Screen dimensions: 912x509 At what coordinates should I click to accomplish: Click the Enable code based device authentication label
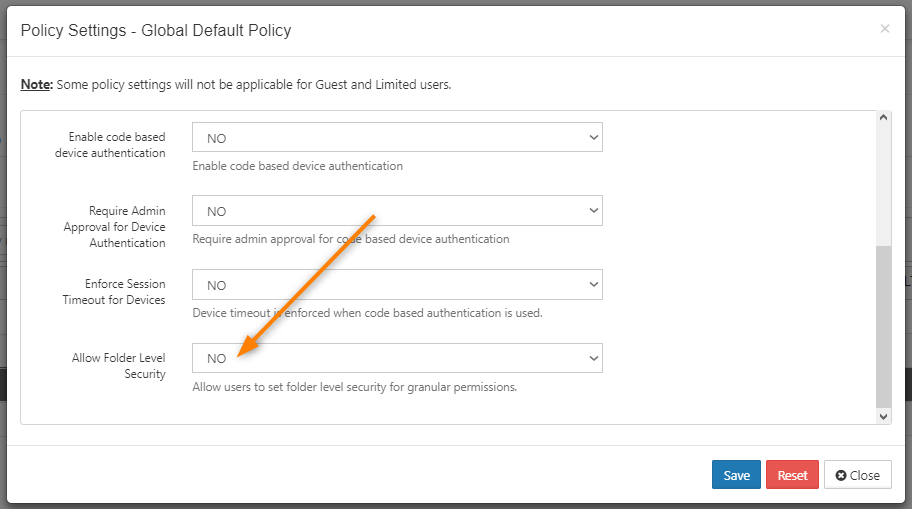(111, 145)
